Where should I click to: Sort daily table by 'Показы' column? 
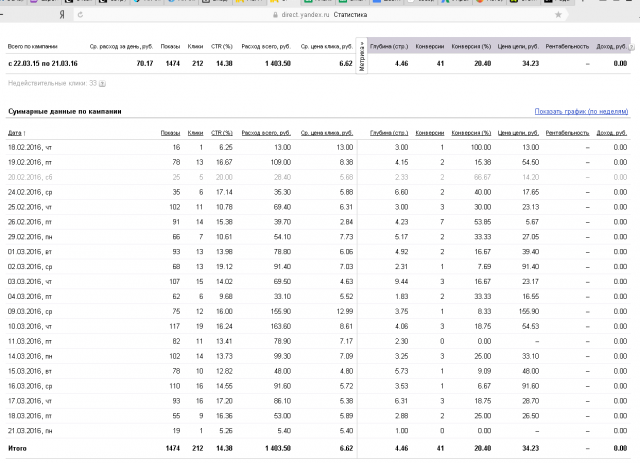[x=170, y=132]
